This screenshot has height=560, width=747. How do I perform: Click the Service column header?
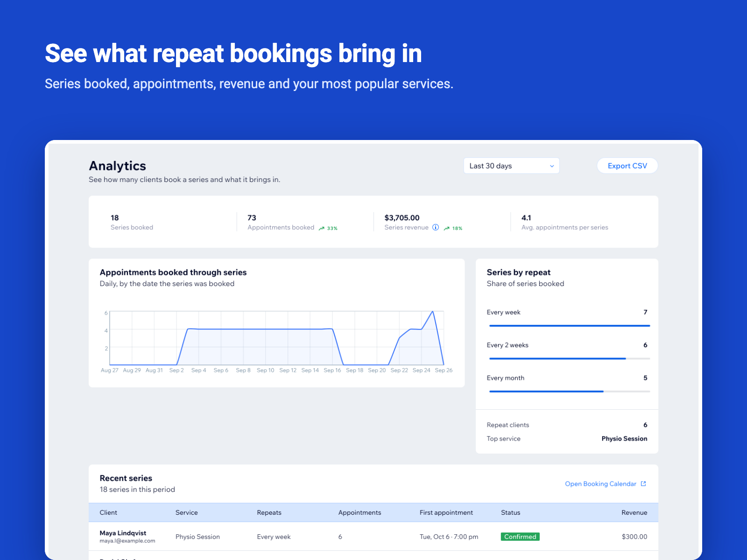pyautogui.click(x=187, y=512)
